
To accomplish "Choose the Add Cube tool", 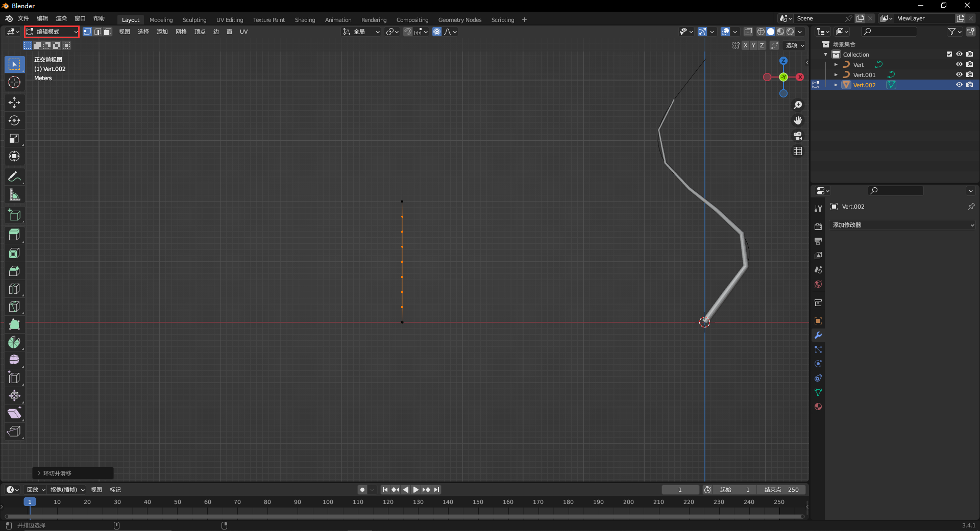I will 14,215.
